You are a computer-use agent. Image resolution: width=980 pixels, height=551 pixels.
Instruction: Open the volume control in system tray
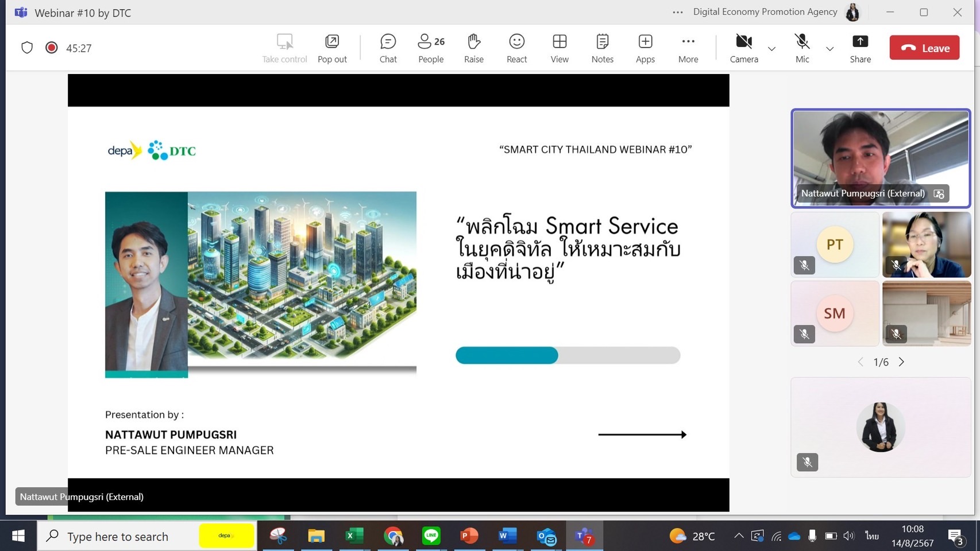tap(848, 536)
